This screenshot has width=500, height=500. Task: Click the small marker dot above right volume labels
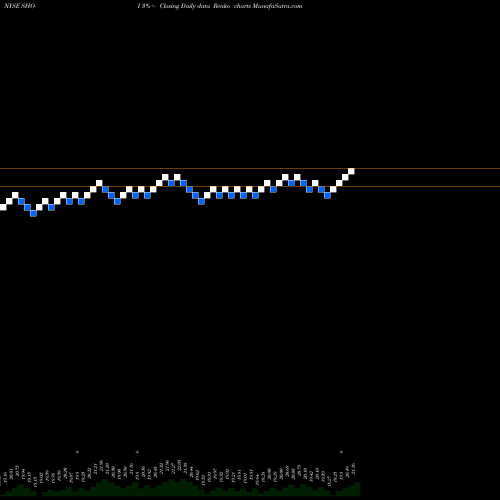[x=341, y=452]
